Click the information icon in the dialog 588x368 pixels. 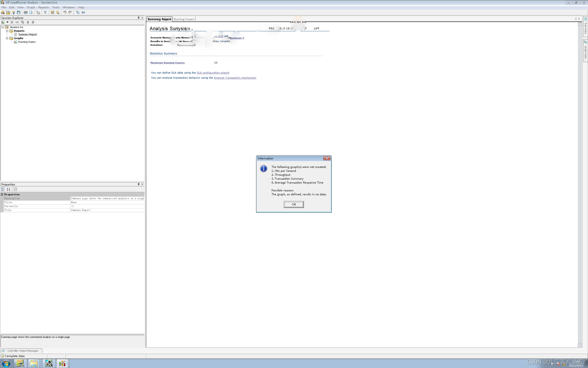263,169
